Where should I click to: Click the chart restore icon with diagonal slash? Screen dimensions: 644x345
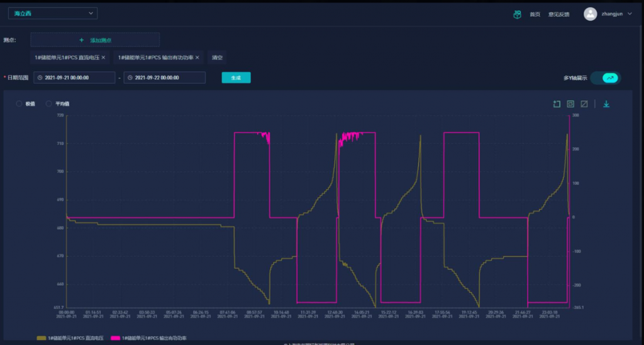[x=584, y=104]
